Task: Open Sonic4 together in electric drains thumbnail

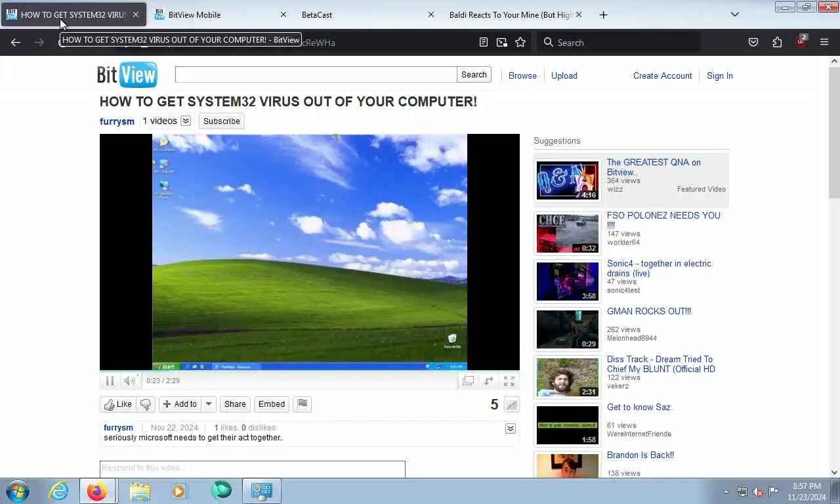Action: (x=568, y=282)
